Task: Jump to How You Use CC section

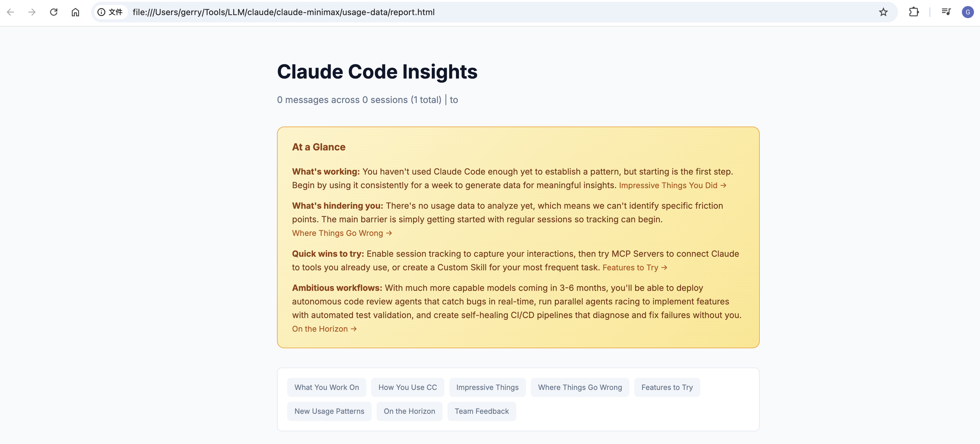Action: click(x=407, y=387)
